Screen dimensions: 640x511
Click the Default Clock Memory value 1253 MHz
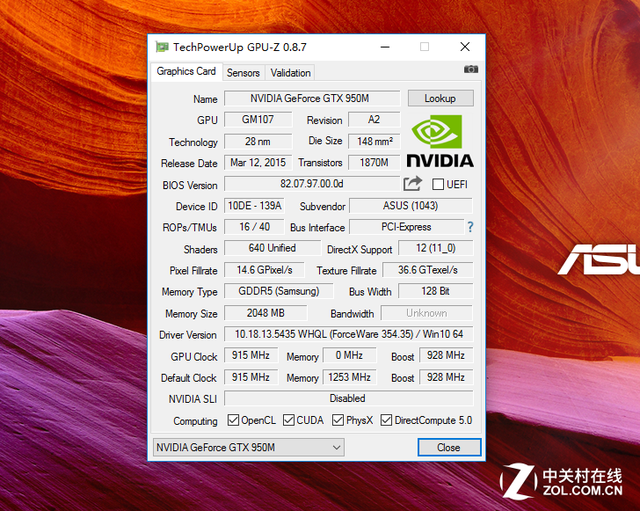tap(349, 377)
